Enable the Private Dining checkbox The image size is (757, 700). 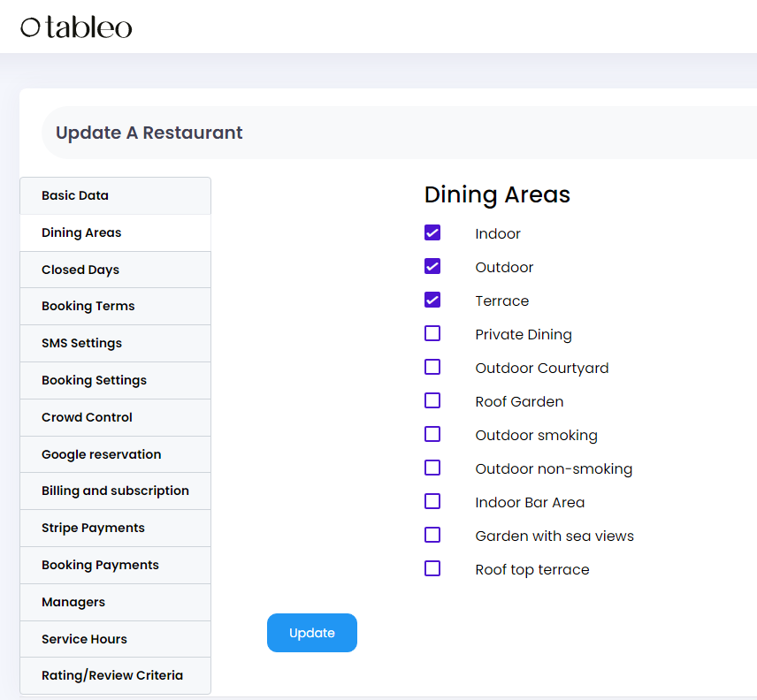(x=432, y=333)
